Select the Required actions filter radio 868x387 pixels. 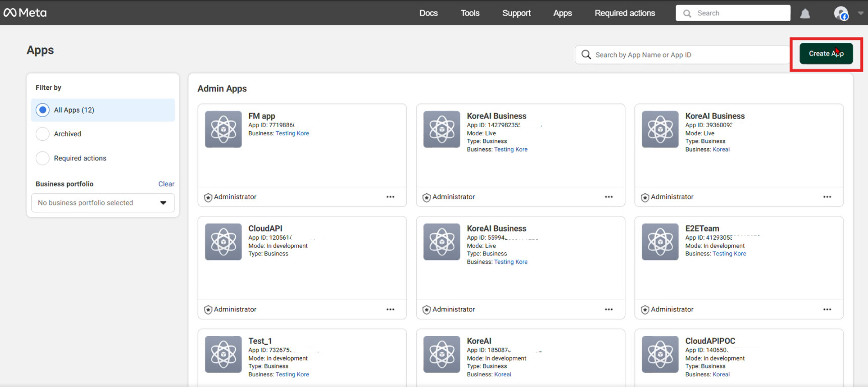pyautogui.click(x=43, y=158)
